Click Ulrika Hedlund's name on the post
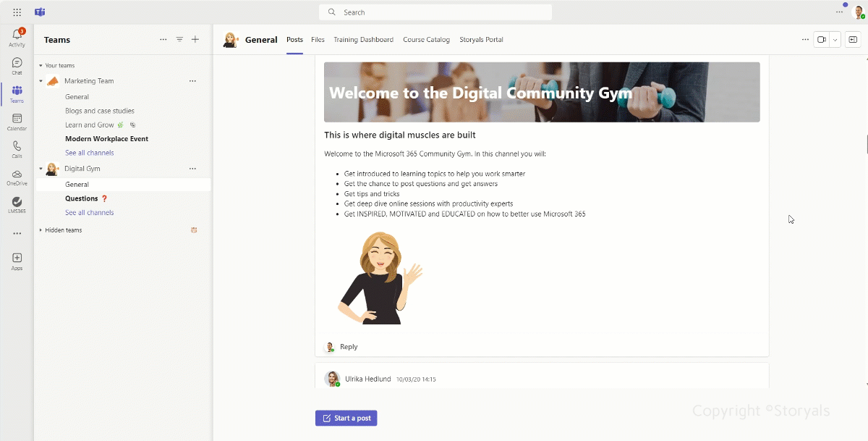 (367, 379)
